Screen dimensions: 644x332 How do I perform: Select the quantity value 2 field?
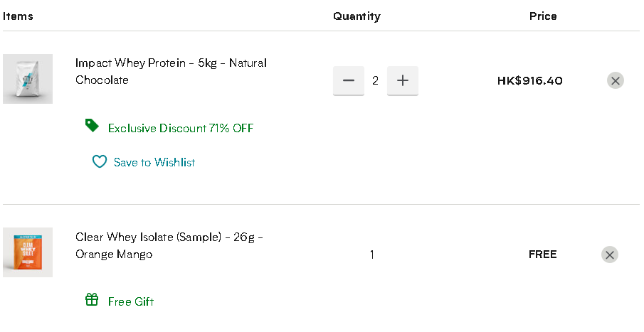376,80
